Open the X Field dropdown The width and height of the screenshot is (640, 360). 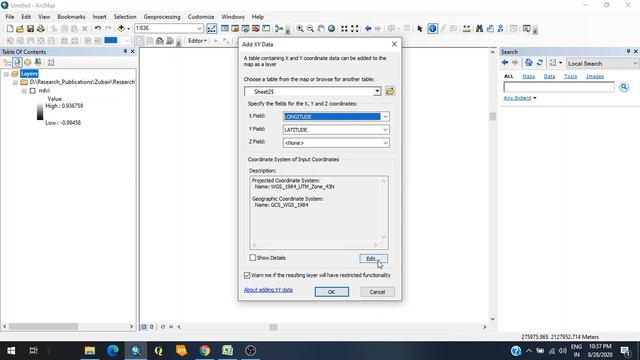click(385, 117)
